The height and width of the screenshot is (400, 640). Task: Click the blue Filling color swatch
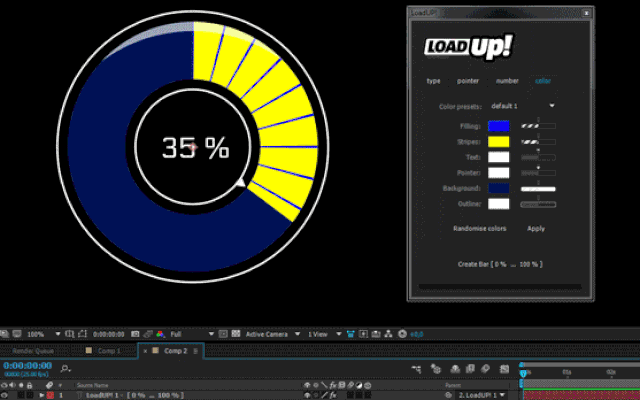pyautogui.click(x=498, y=126)
